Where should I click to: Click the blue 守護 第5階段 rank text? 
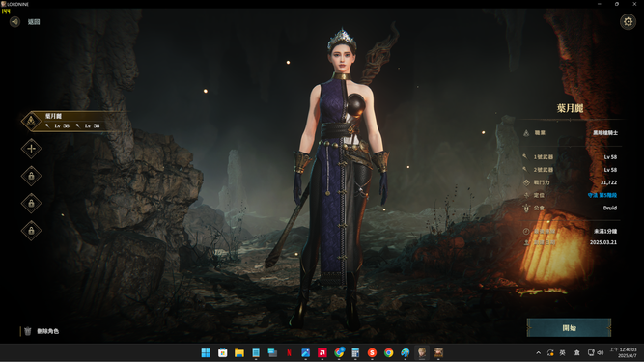point(602,195)
